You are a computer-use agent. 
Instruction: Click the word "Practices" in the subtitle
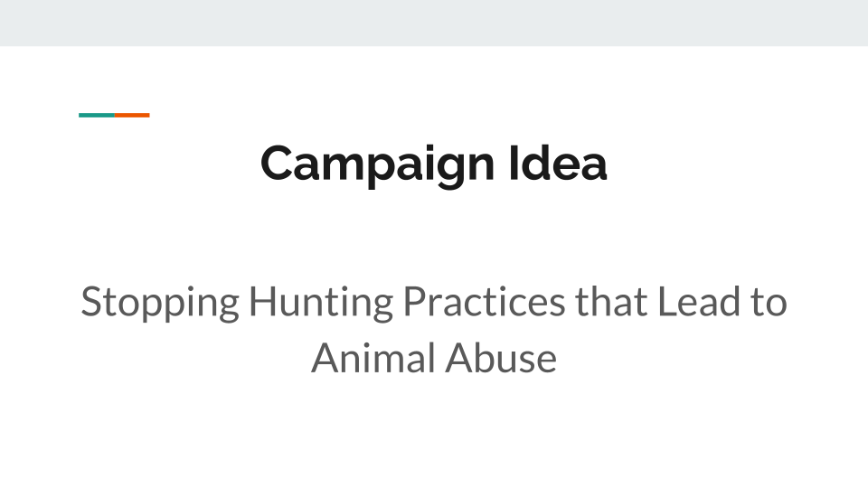485,302
